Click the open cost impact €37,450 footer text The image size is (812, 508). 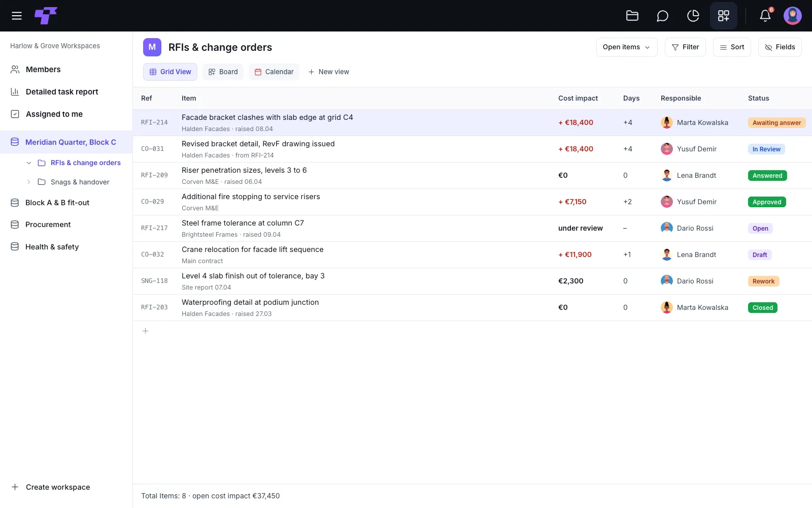[236, 496]
